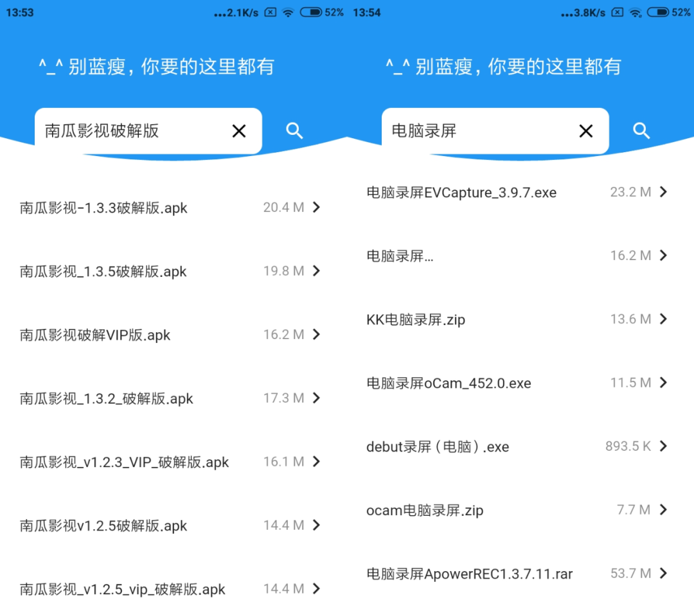Open chevron for 南瓜影视-1.3.3破解版.apk
The image size is (694, 616).
click(316, 207)
